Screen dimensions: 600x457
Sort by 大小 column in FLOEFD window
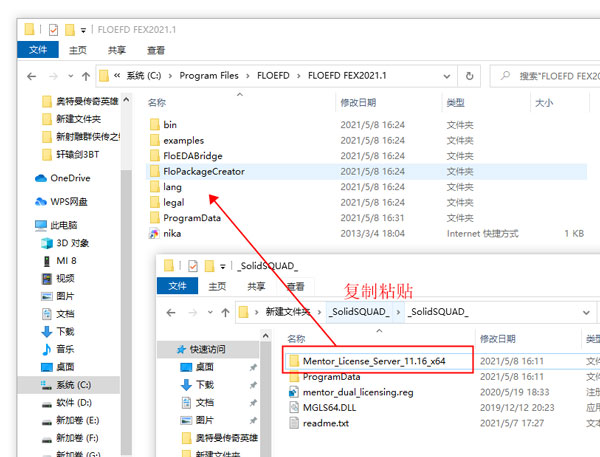pos(544,103)
